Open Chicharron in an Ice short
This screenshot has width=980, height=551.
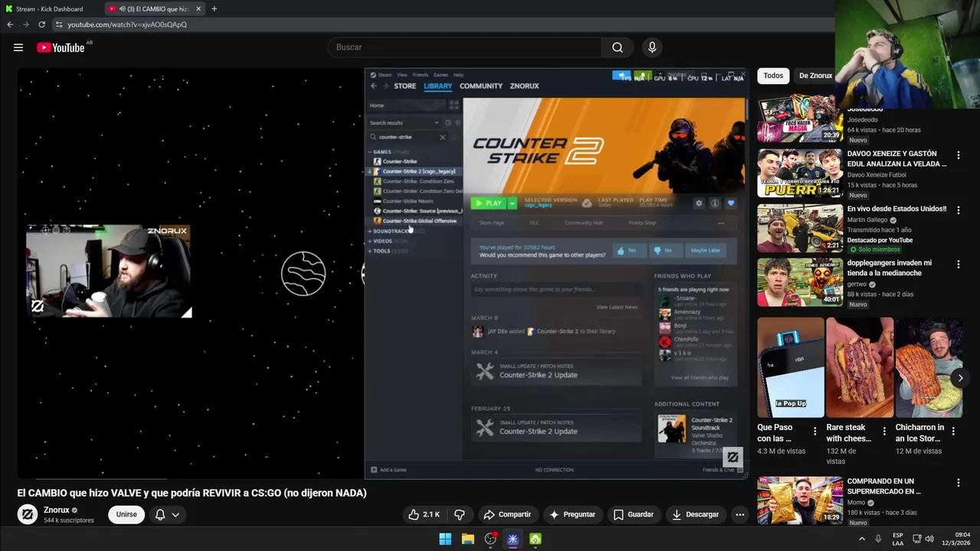pyautogui.click(x=929, y=367)
